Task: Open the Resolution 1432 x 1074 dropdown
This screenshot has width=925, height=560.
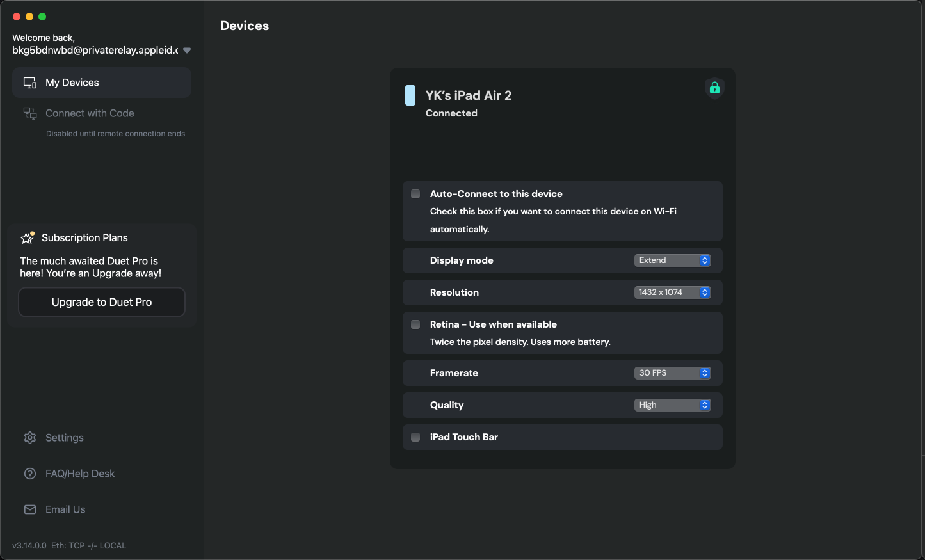Action: coord(673,292)
